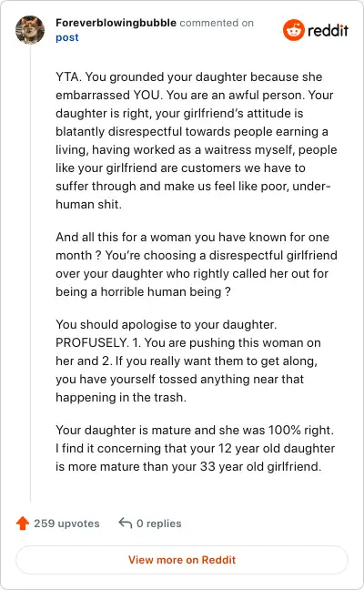This screenshot has height=590, width=364.
Task: Open the commenter's avatar picture
Action: click(30, 30)
